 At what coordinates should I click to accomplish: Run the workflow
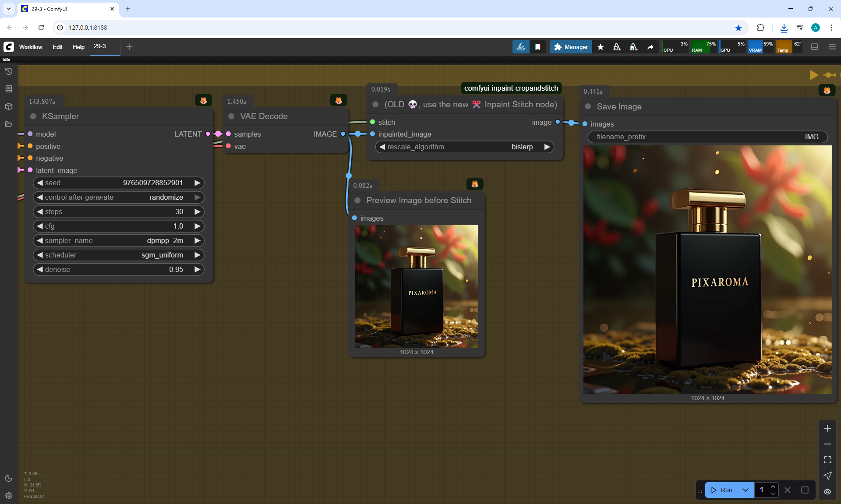pos(722,490)
